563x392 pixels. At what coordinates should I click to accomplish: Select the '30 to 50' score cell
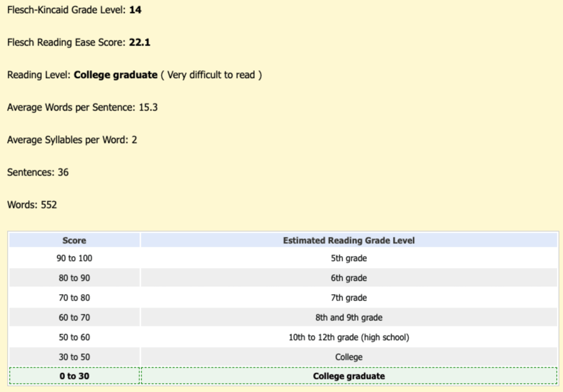pyautogui.click(x=74, y=357)
